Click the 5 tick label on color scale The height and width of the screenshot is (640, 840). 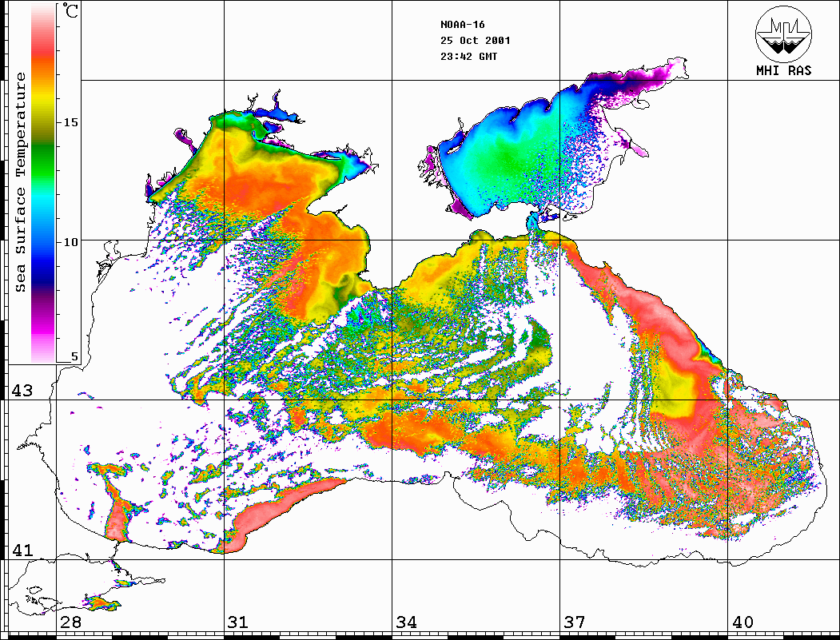(74, 356)
